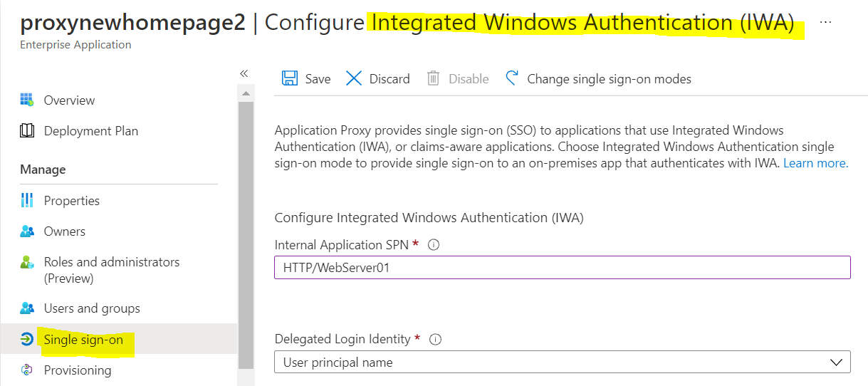Viewport: 868px width, 386px height.
Task: Go to Deployment Plan
Action: tap(91, 131)
